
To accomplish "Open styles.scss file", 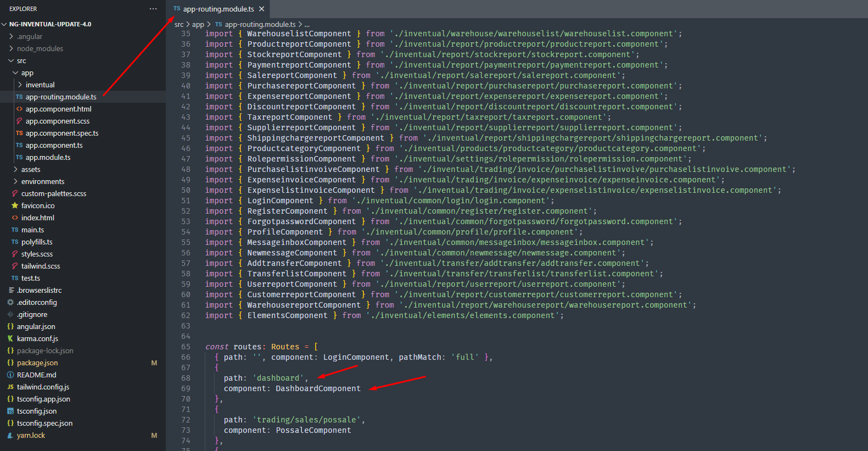I will (x=37, y=254).
